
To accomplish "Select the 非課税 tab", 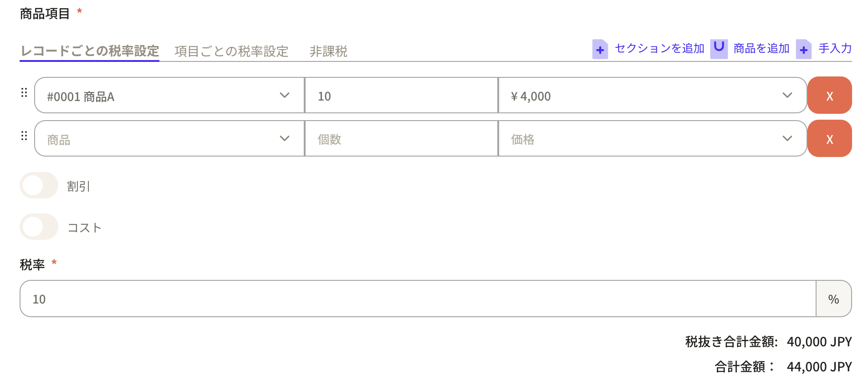I will tap(328, 51).
